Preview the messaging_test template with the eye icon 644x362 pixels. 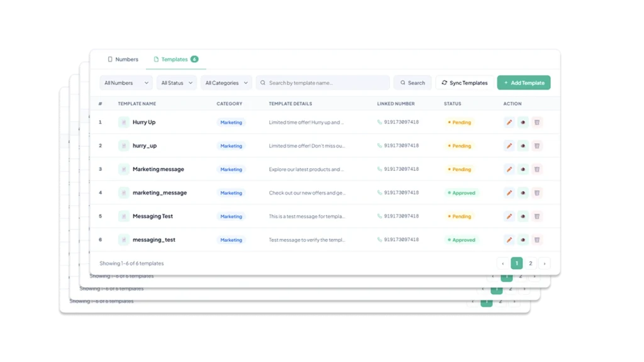pyautogui.click(x=523, y=240)
